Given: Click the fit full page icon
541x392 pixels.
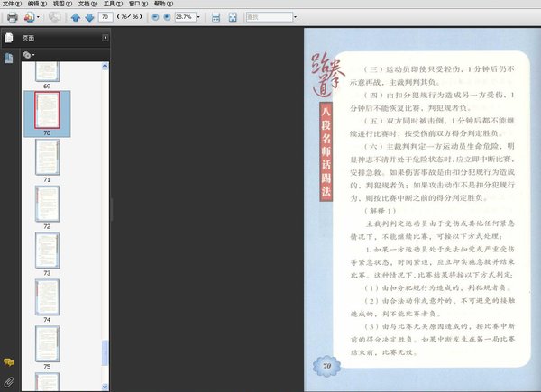Looking at the screenshot, I should [233, 17].
